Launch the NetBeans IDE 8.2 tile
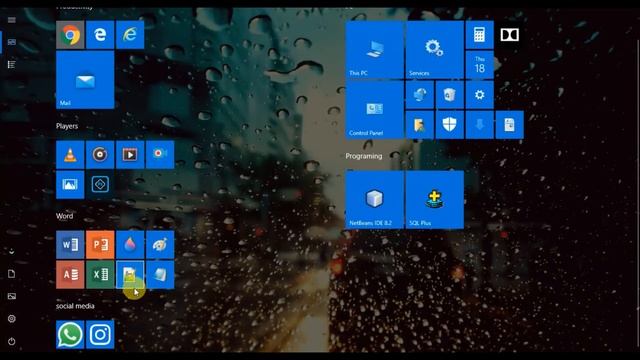Viewport: 640px width, 360px height. 375,200
